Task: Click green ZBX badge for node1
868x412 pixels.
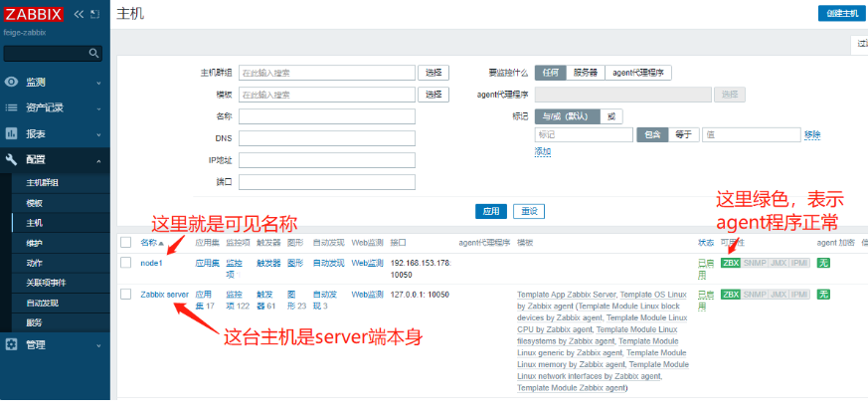Action: [730, 263]
